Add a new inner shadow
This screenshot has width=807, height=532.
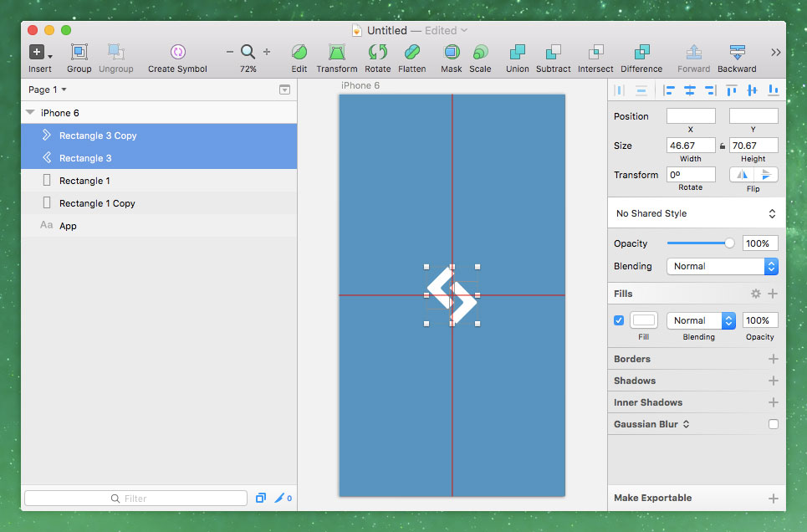point(773,402)
